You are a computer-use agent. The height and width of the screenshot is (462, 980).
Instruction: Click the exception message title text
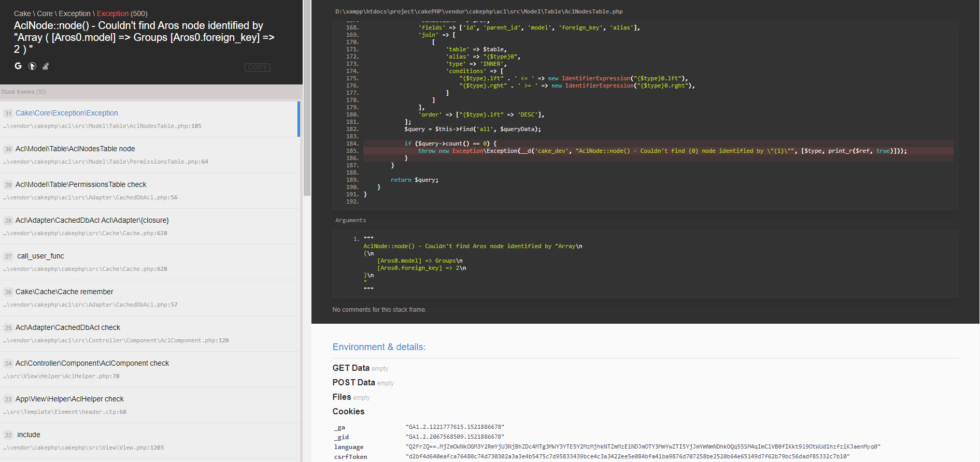[144, 37]
